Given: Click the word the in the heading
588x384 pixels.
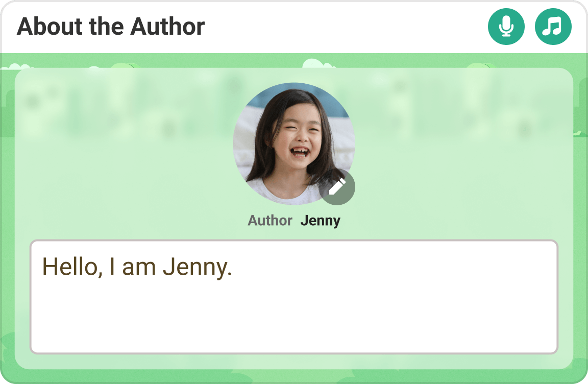Looking at the screenshot, I should coord(107,27).
